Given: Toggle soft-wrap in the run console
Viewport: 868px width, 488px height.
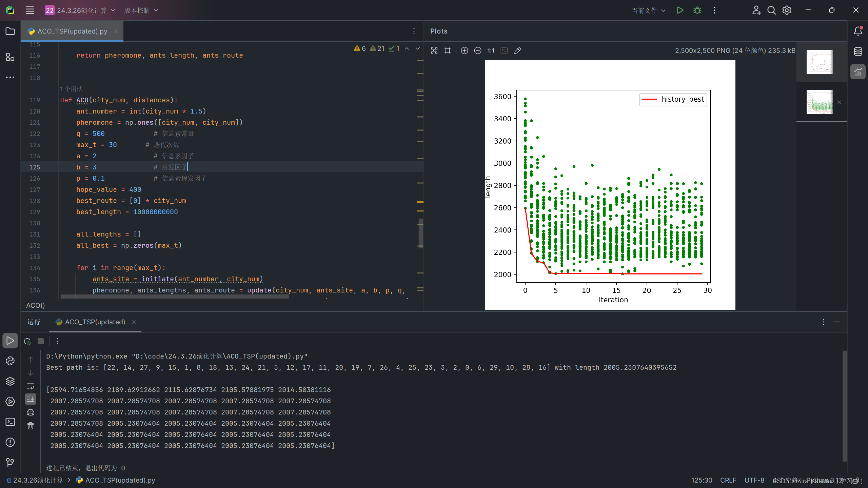Looking at the screenshot, I should [x=31, y=386].
